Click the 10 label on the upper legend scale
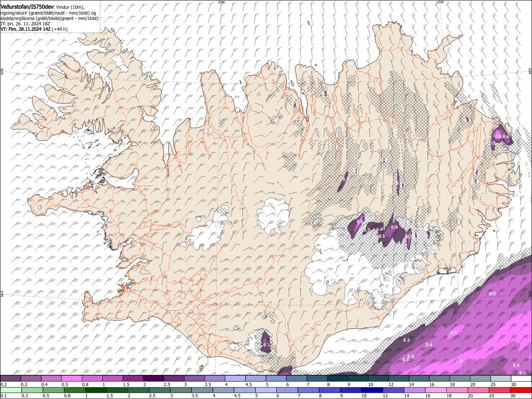This screenshot has width=532, height=399. point(371,384)
